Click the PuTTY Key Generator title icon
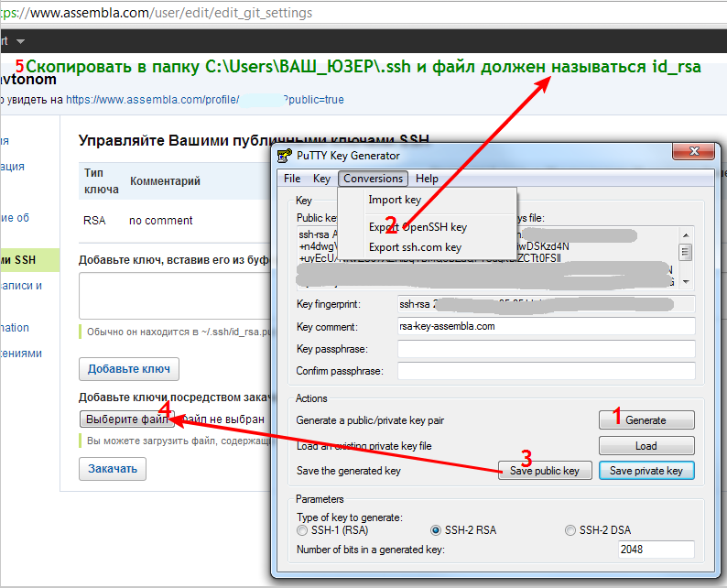The width and height of the screenshot is (727, 588). click(284, 156)
